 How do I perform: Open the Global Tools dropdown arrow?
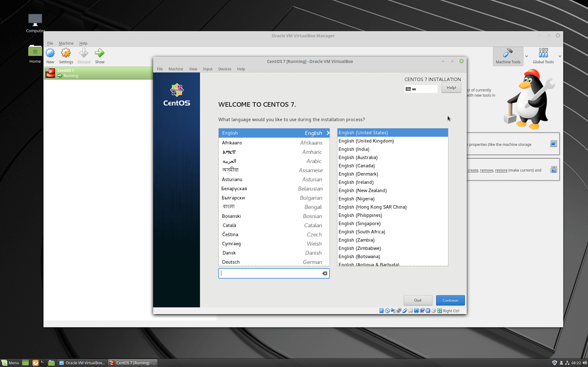[560, 56]
